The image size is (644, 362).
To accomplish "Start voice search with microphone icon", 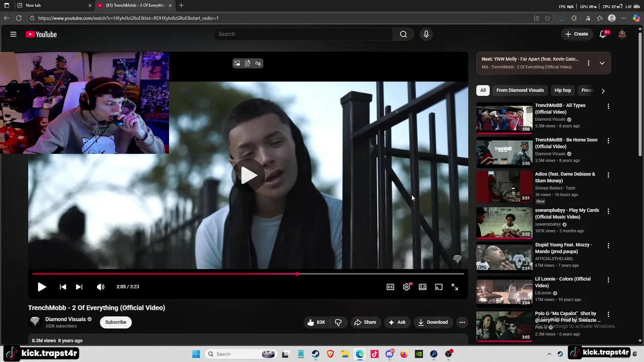I will [x=426, y=34].
